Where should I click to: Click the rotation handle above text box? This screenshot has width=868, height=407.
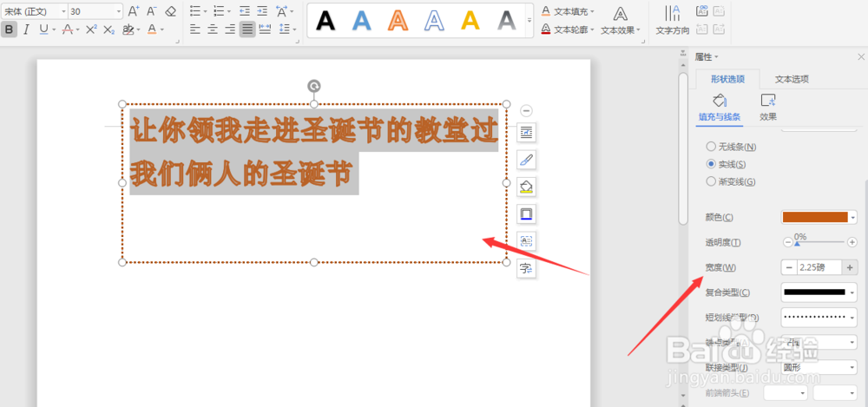click(314, 85)
